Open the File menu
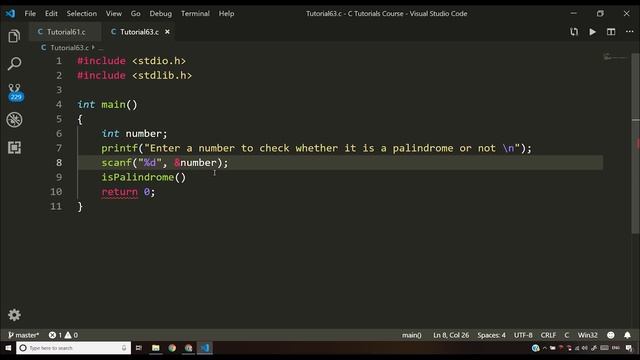The image size is (640, 360). 30,13
